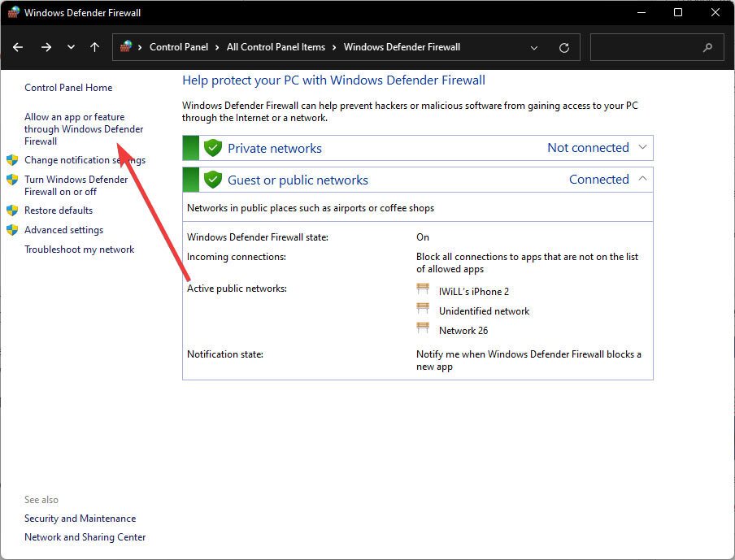Image resolution: width=735 pixels, height=560 pixels.
Task: Expand submenu chevron after All Control Panel Items
Action: click(334, 47)
